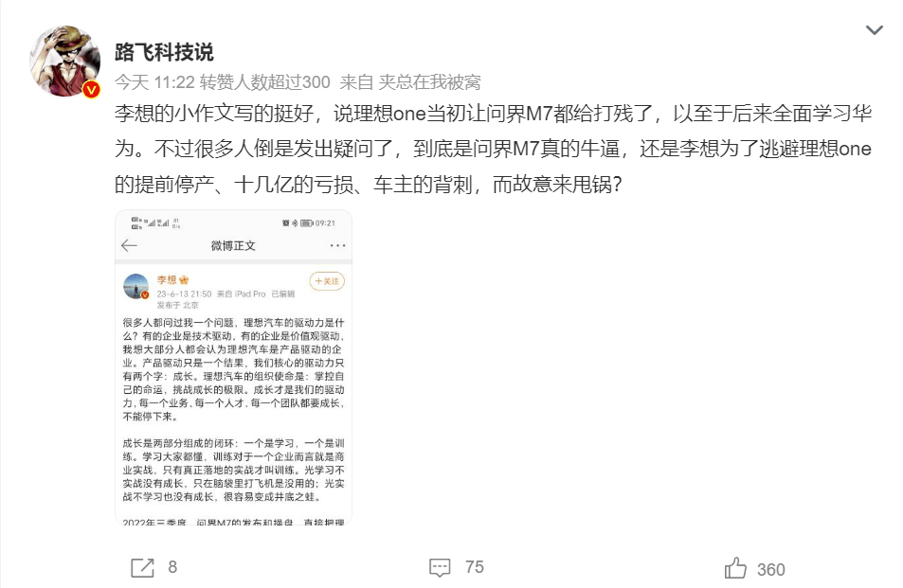903x588 pixels.
Task: Open the 今天 11:22 timestamp link
Action: pyautogui.click(x=154, y=82)
